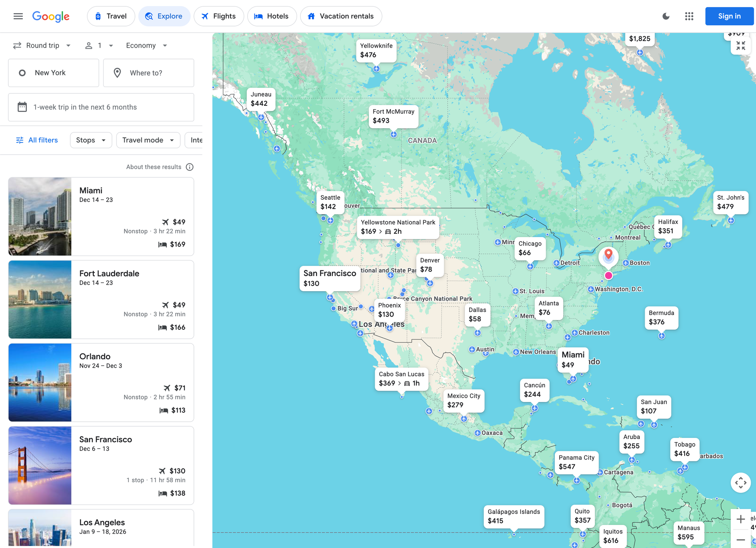Image resolution: width=756 pixels, height=548 pixels.
Task: Expand the Economy class dropdown
Action: [147, 46]
